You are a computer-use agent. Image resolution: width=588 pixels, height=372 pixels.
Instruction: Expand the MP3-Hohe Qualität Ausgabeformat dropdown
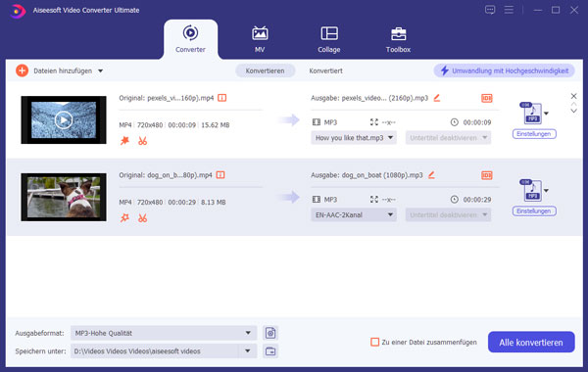[164, 333]
